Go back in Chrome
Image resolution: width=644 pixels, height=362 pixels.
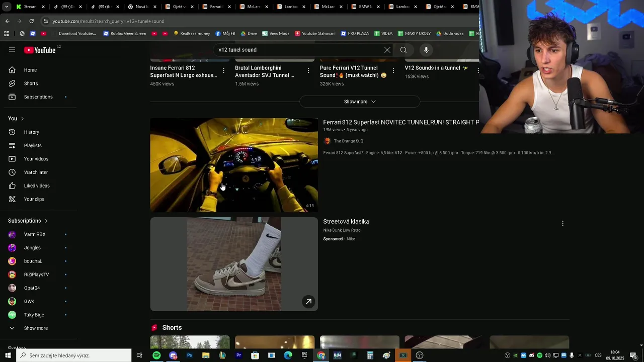click(x=7, y=21)
